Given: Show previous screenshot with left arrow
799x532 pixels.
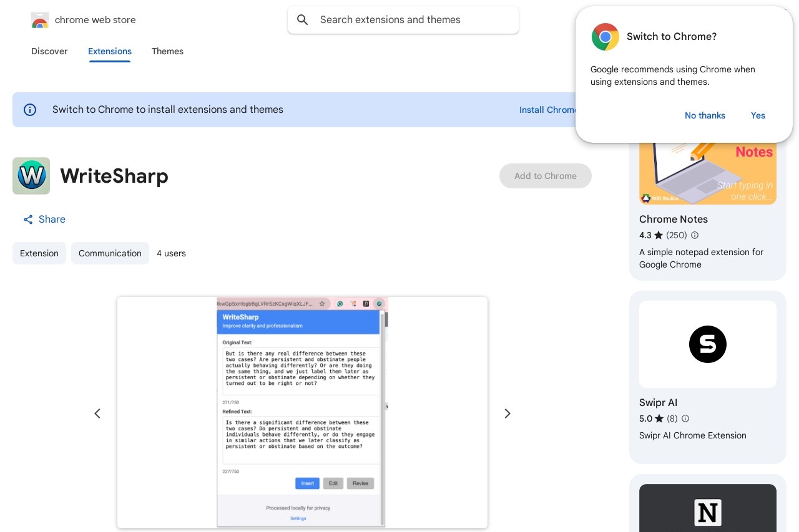Looking at the screenshot, I should [x=97, y=414].
